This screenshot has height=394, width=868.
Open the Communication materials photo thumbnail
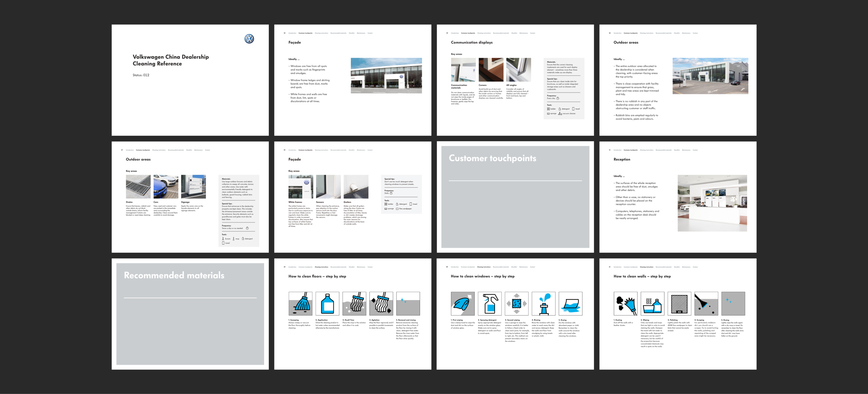coord(463,70)
